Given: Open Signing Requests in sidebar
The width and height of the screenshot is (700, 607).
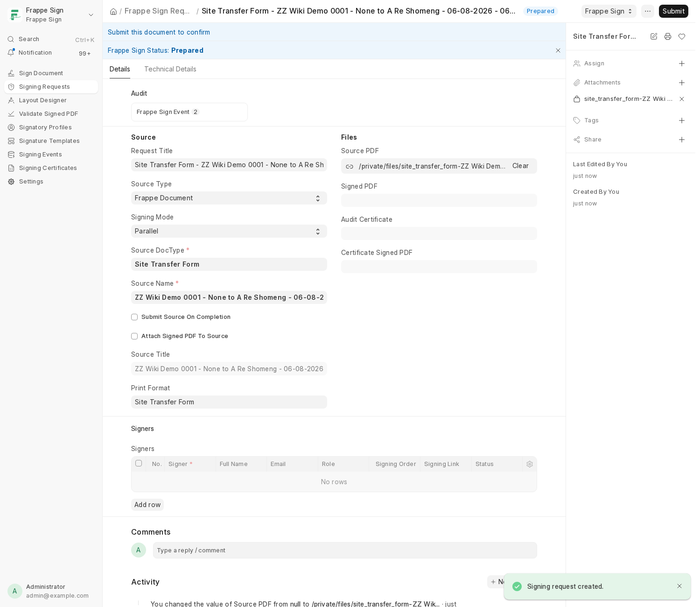Looking at the screenshot, I should (51, 87).
